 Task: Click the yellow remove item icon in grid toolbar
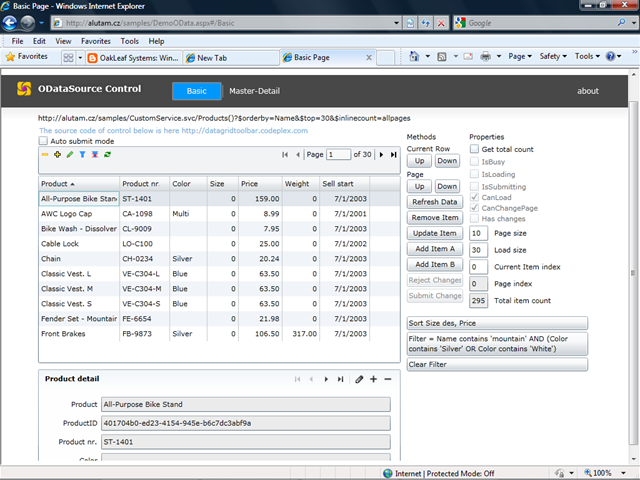coord(44,155)
